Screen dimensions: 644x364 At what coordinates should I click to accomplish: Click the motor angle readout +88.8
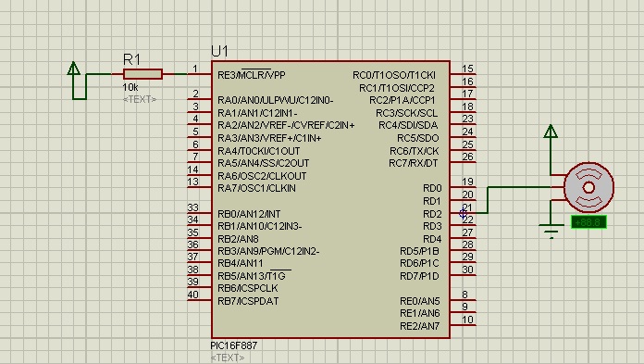coord(588,222)
